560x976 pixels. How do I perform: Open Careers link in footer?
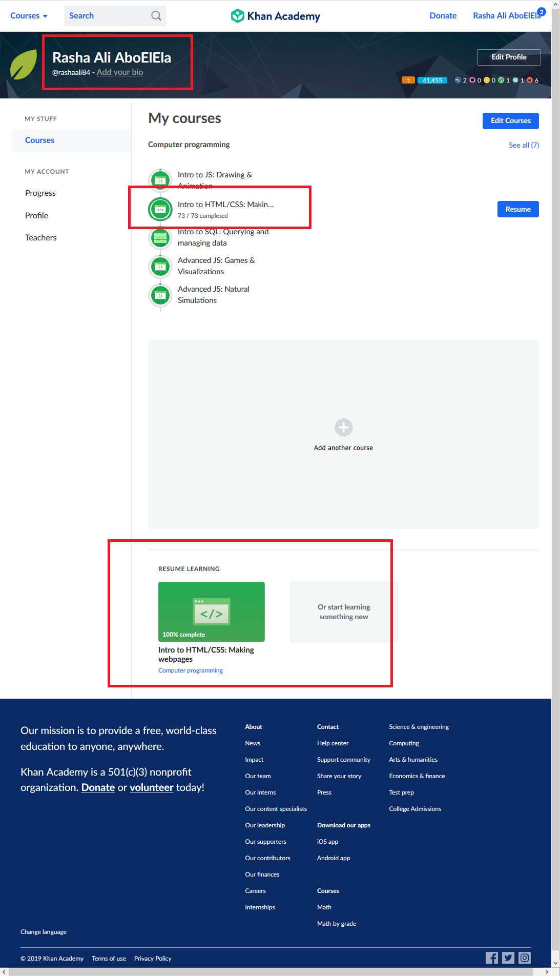255,891
